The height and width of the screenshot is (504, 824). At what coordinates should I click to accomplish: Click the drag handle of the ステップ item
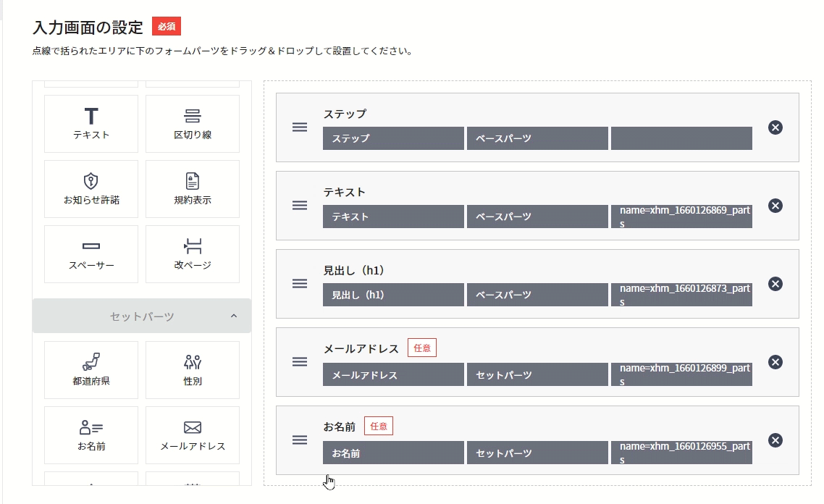300,127
